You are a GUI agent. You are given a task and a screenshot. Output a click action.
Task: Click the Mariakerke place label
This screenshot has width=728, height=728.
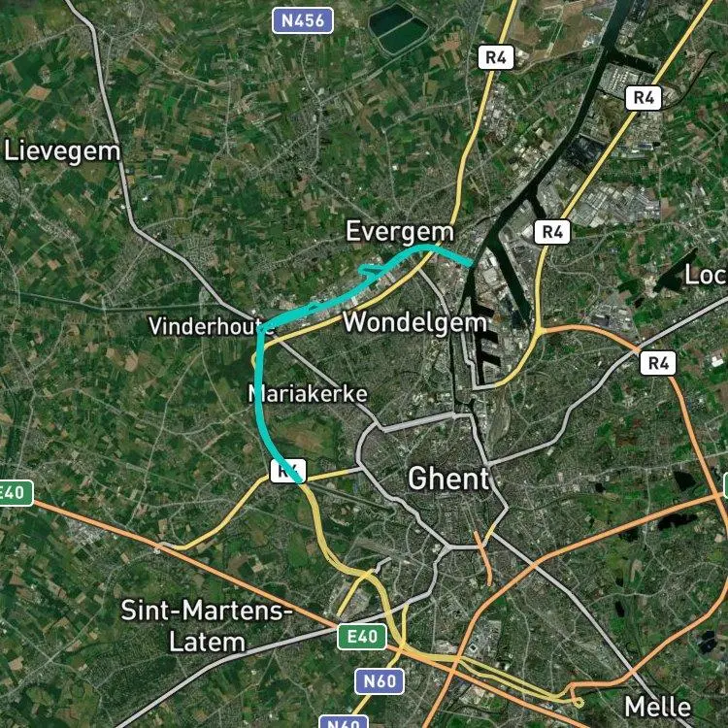click(308, 394)
